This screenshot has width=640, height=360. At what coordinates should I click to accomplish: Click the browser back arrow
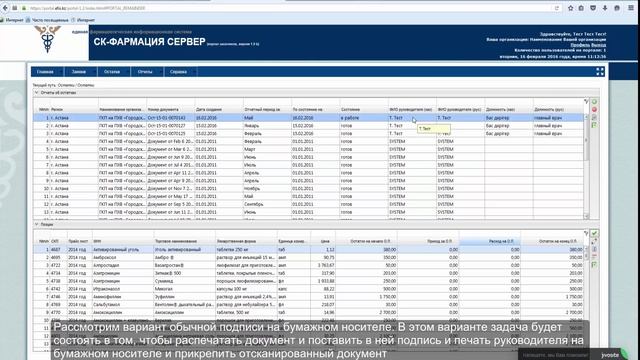[5, 8]
